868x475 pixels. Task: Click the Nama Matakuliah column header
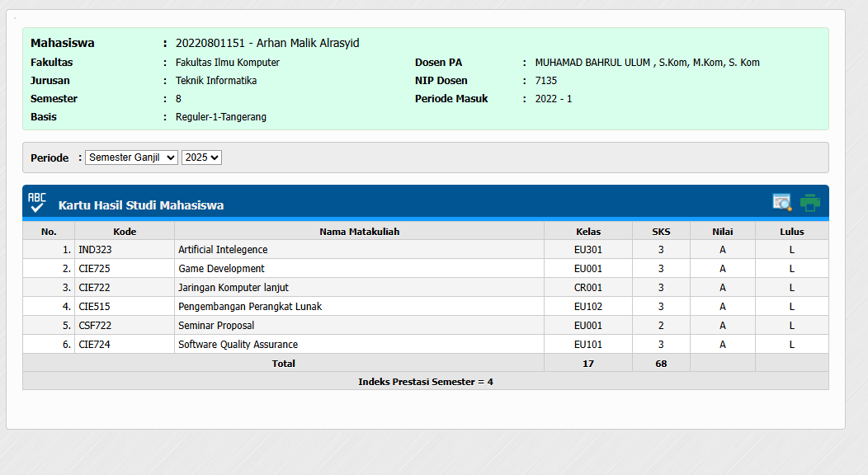(x=359, y=232)
